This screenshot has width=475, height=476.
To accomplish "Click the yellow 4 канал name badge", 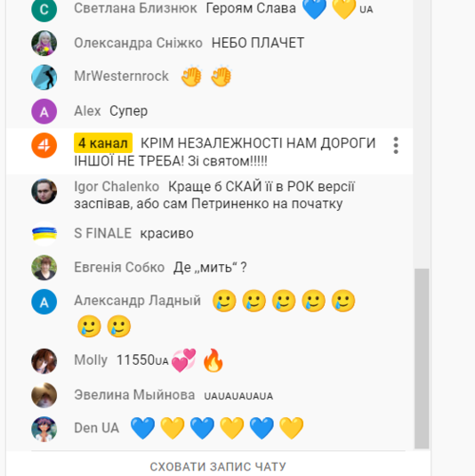I will [103, 142].
